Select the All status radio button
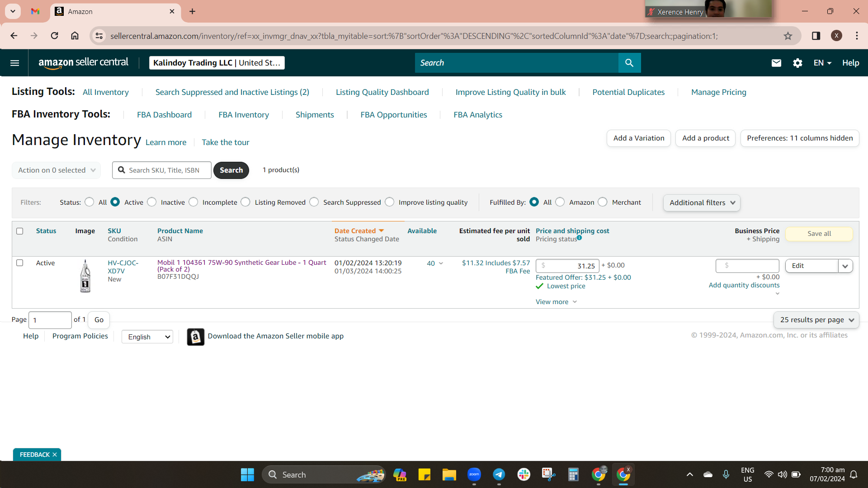The width and height of the screenshot is (868, 488). [90, 202]
